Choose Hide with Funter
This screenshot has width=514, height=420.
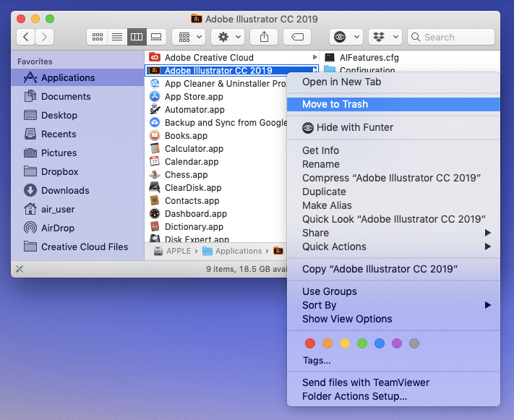(393, 127)
